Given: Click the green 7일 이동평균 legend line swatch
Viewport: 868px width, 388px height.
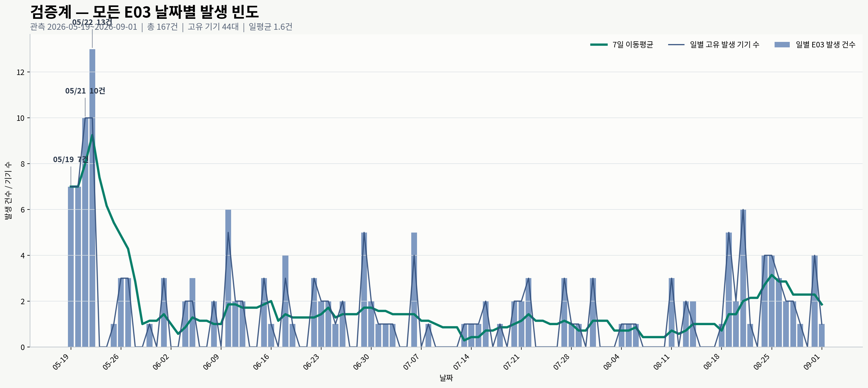Looking at the screenshot, I should point(599,45).
